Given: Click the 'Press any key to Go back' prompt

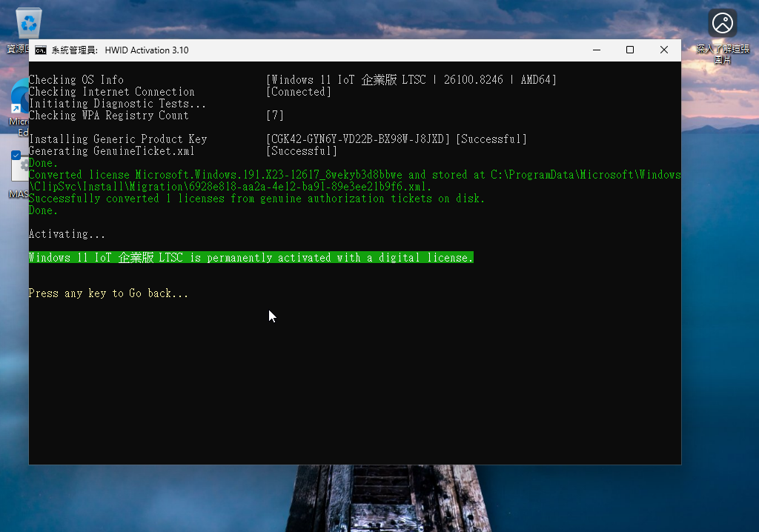Looking at the screenshot, I should pos(108,293).
